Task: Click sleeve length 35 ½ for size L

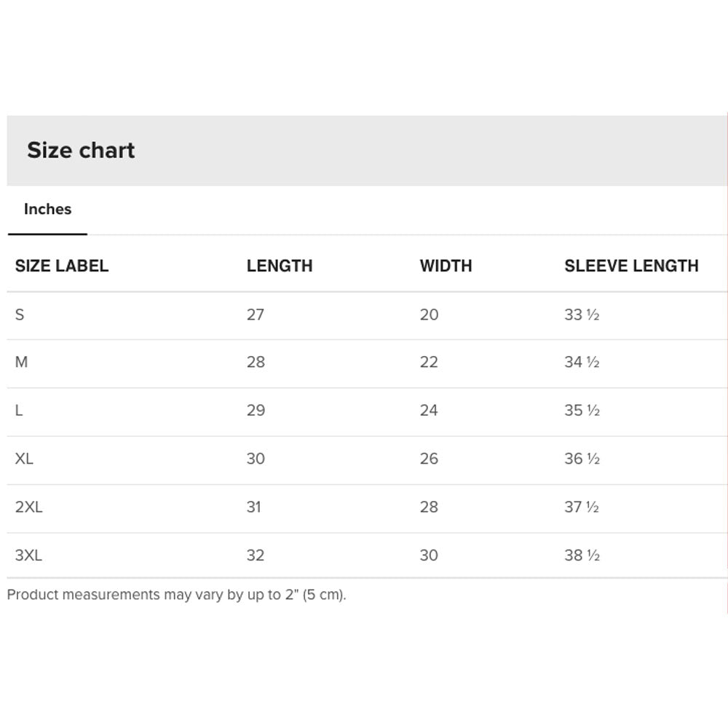Action: pos(582,411)
